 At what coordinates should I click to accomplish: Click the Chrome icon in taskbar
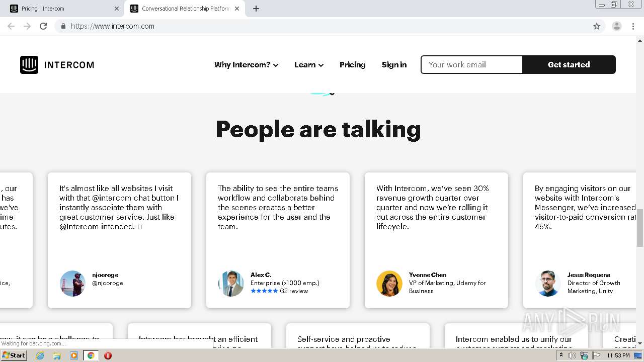pos(91,355)
